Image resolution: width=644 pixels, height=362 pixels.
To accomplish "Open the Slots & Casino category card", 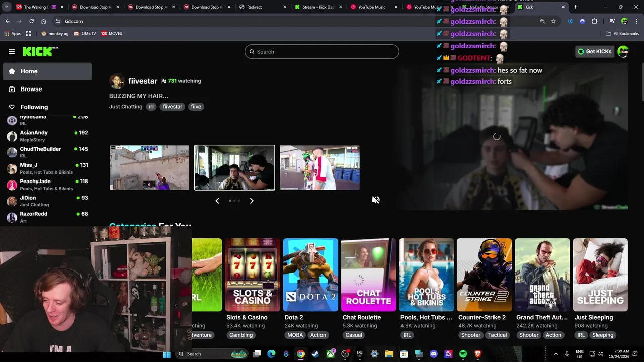I will (253, 275).
